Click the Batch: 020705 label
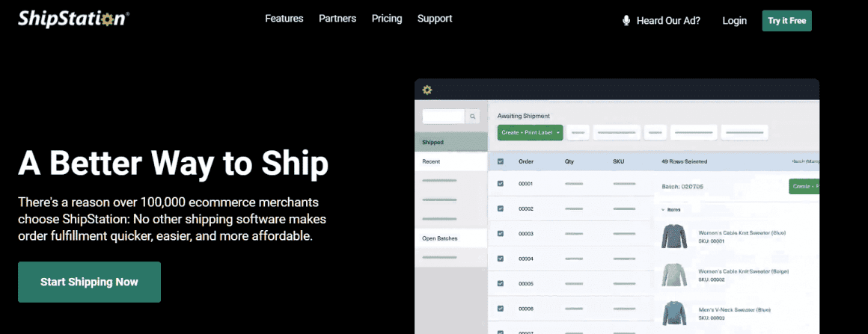The width and height of the screenshot is (868, 334). tap(682, 186)
